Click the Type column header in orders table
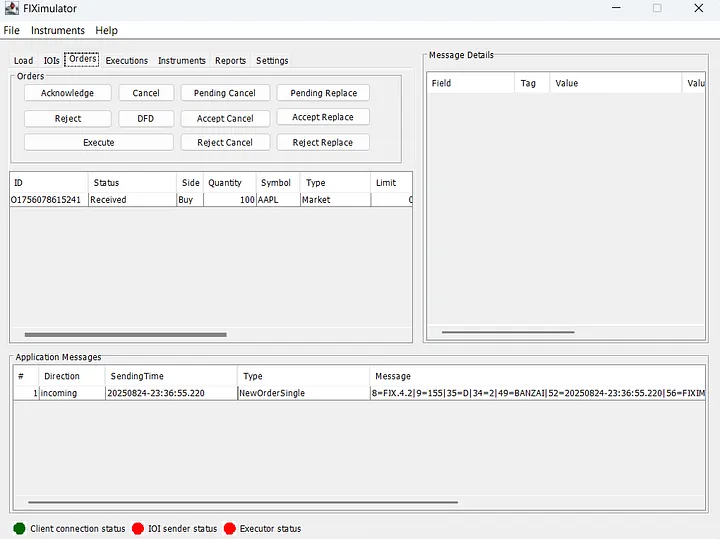Screen dimensions: 720x539 point(335,183)
